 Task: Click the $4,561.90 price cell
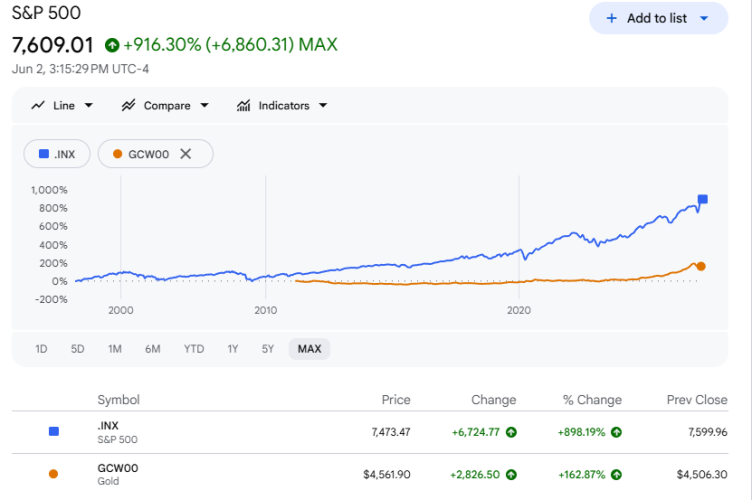click(x=387, y=475)
